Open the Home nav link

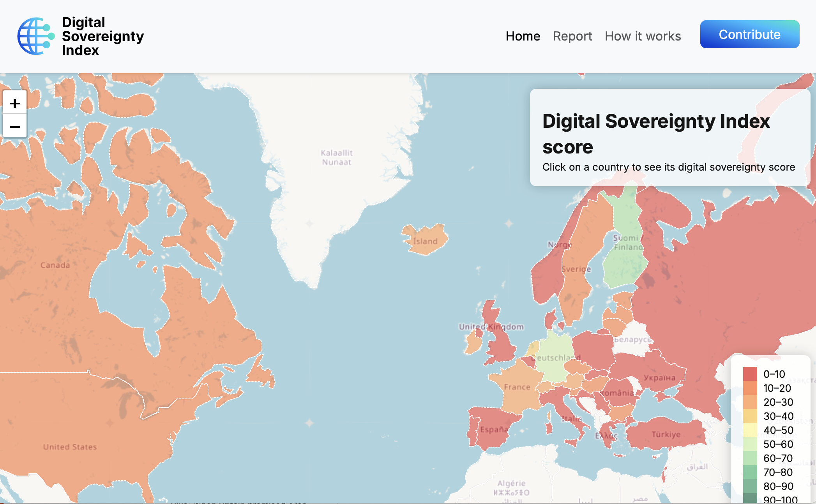pos(523,36)
